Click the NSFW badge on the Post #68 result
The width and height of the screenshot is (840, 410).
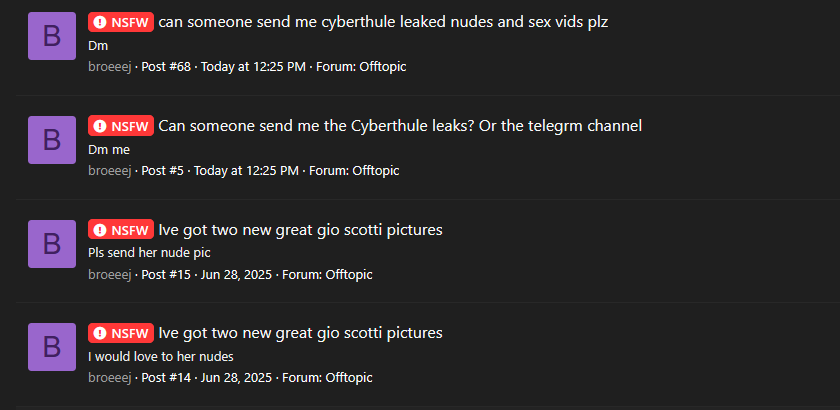121,23
